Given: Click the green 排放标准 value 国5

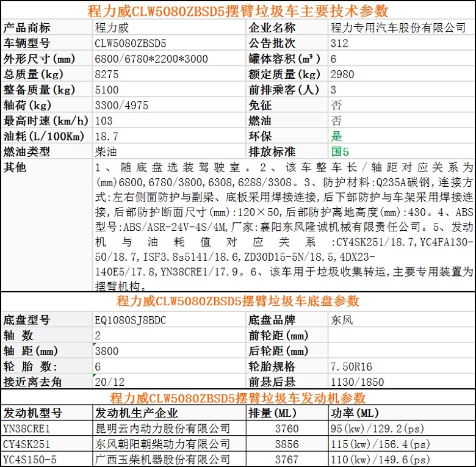Looking at the screenshot, I should pyautogui.click(x=340, y=151).
